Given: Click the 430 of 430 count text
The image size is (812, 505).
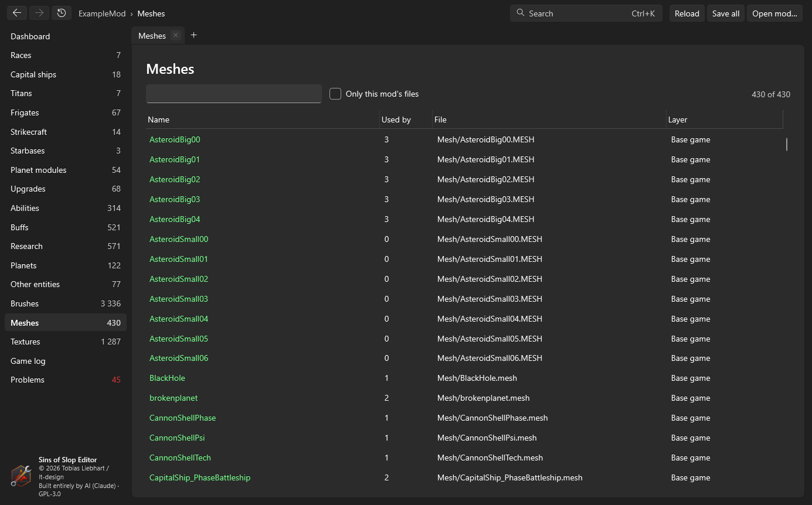Looking at the screenshot, I should (x=771, y=94).
